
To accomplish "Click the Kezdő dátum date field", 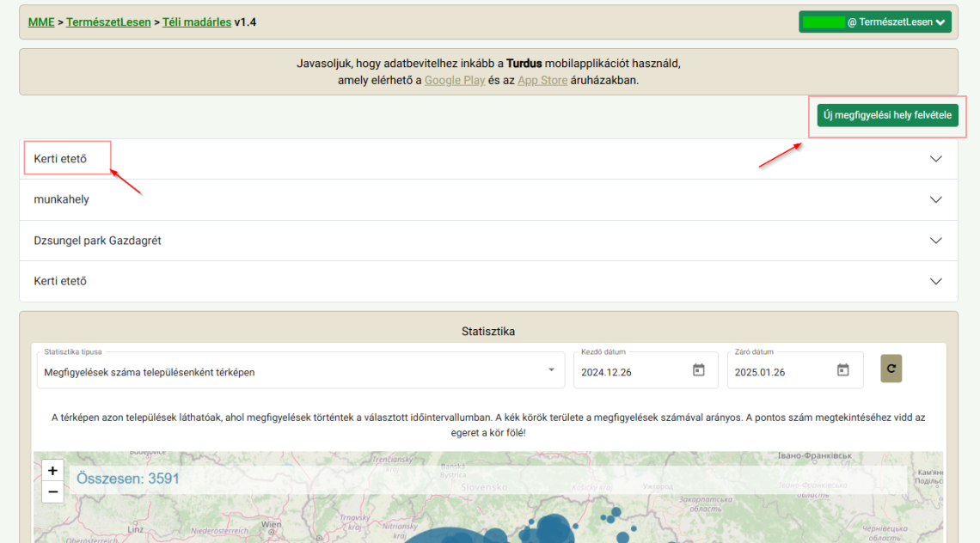I will coord(646,370).
